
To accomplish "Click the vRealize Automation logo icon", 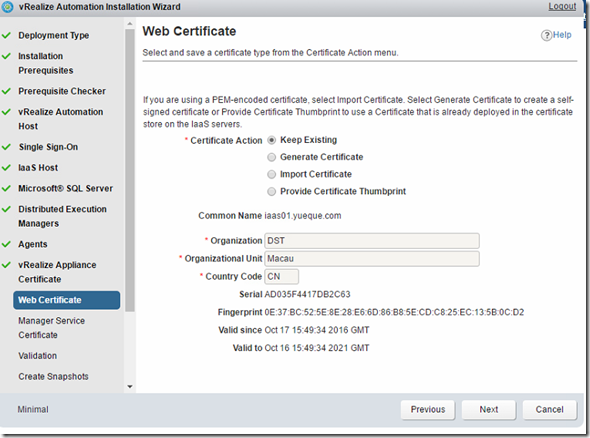I will tap(7, 6).
